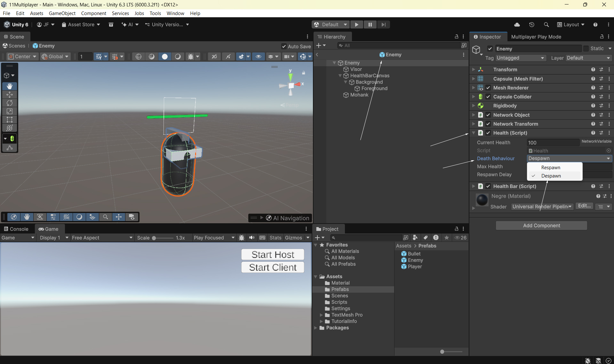Open the Tag dropdown showing Untagged
The width and height of the screenshot is (614, 364).
(520, 58)
